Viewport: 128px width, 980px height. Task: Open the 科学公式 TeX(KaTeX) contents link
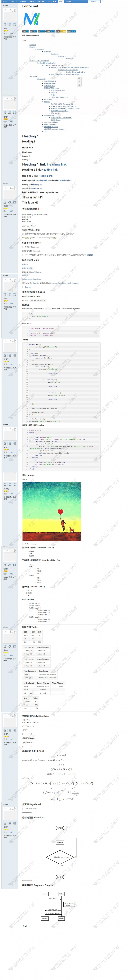[x=50, y=122]
